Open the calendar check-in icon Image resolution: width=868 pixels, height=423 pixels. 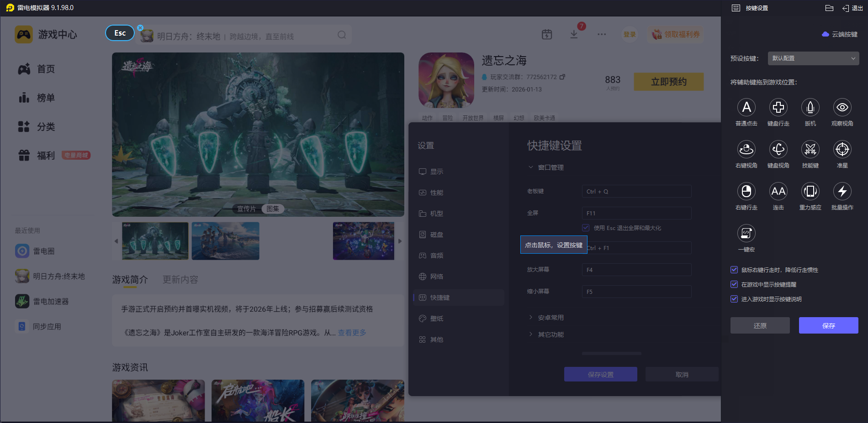pos(547,34)
